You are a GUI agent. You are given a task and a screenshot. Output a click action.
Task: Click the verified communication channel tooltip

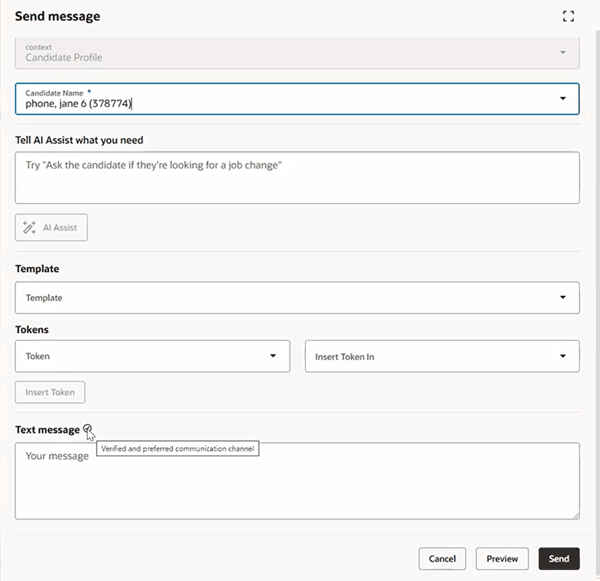click(x=179, y=449)
